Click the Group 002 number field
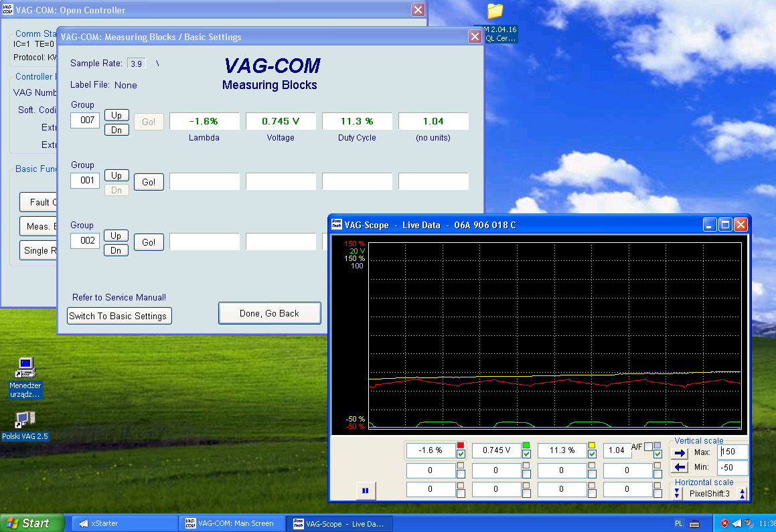This screenshot has height=532, width=776. coord(85,241)
